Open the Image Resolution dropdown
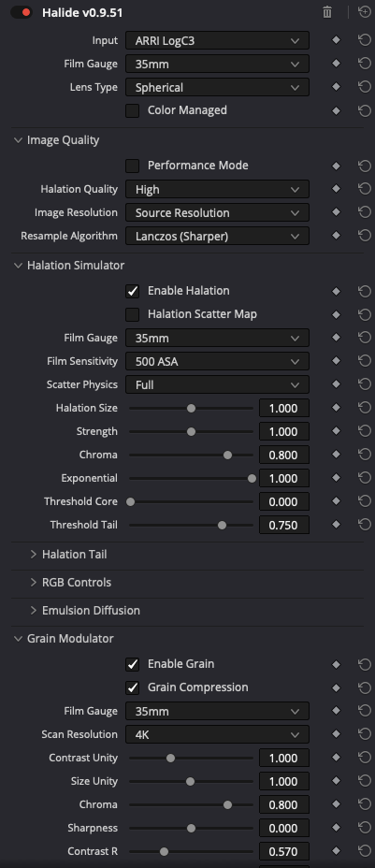Screen dimensions: 375x868 217,212
